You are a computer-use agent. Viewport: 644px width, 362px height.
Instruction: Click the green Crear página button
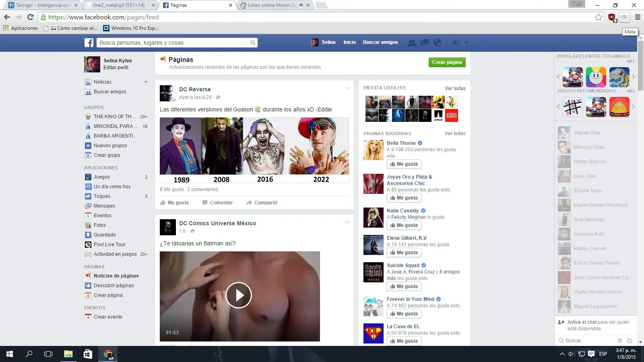pyautogui.click(x=447, y=62)
